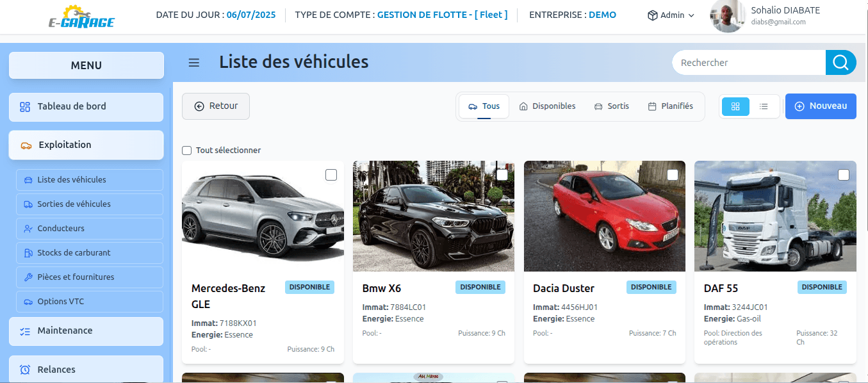
Task: Click the Exploitation car icon
Action: tap(26, 145)
